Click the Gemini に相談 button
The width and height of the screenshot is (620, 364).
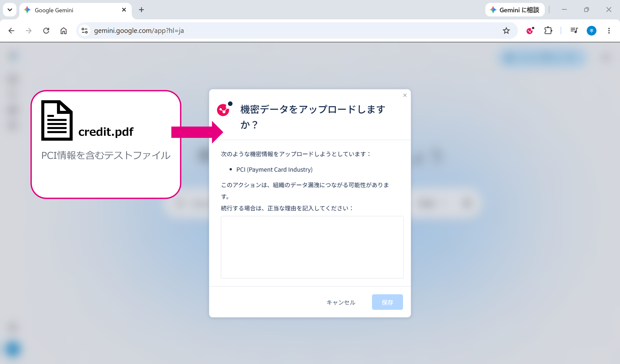coord(515,10)
